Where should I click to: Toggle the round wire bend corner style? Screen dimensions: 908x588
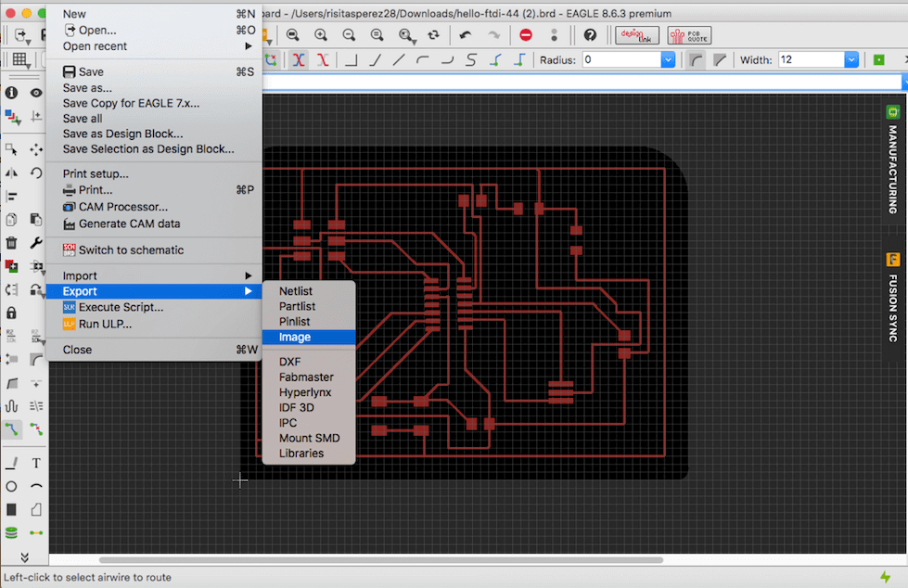pos(696,60)
